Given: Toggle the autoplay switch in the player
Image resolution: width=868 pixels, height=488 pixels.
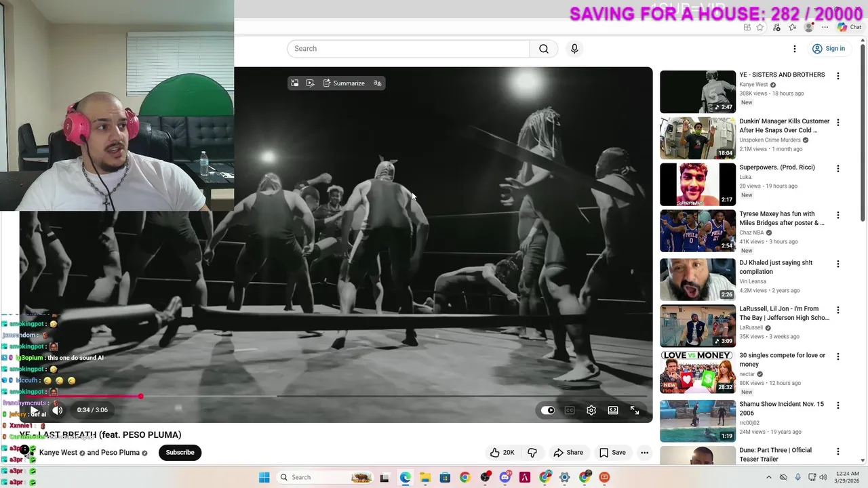Looking at the screenshot, I should (548, 410).
